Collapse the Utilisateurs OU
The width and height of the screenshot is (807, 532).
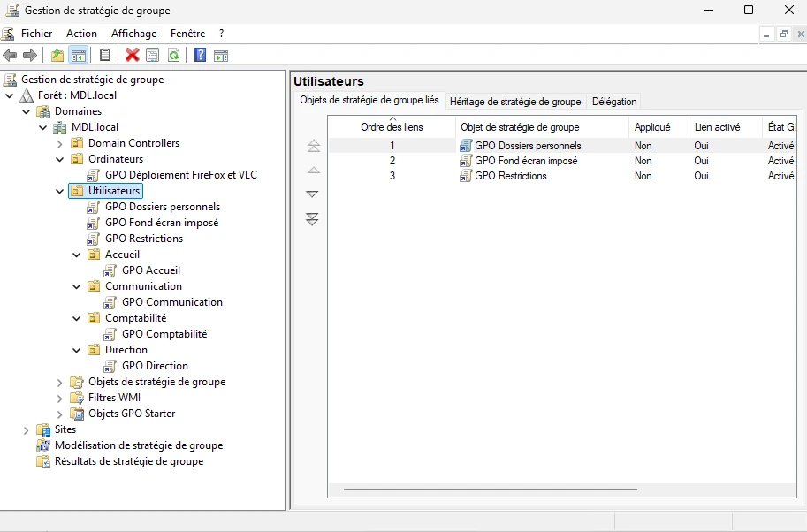coord(60,192)
